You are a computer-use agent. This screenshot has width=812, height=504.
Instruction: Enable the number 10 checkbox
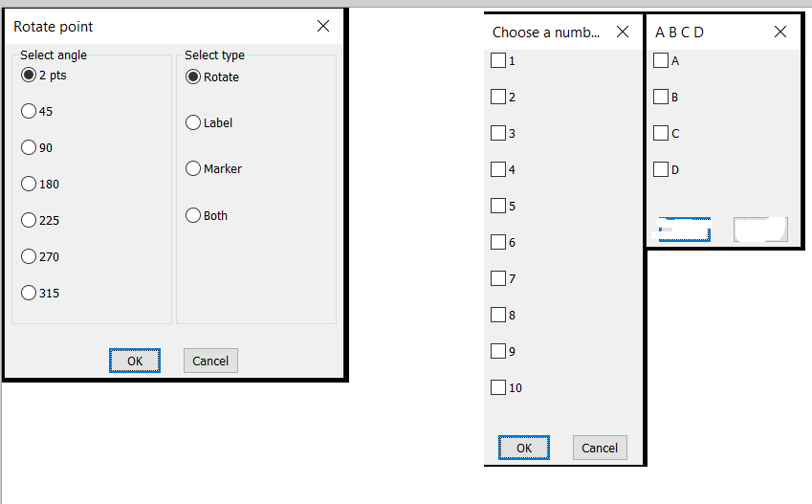tap(498, 387)
